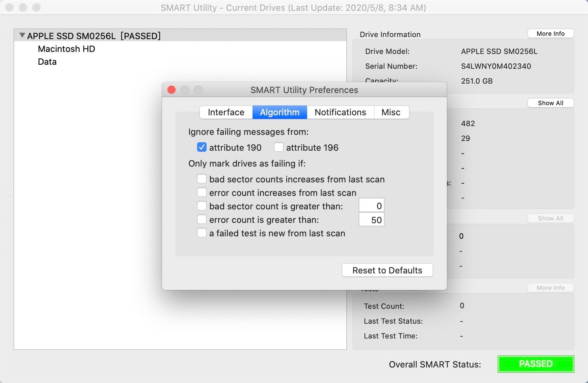The image size is (588, 383).
Task: Enable 'error count is greater than' option
Action: [202, 219]
